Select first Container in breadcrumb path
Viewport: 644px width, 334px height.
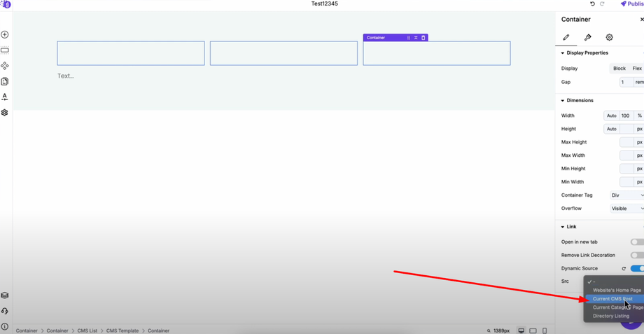tap(27, 330)
